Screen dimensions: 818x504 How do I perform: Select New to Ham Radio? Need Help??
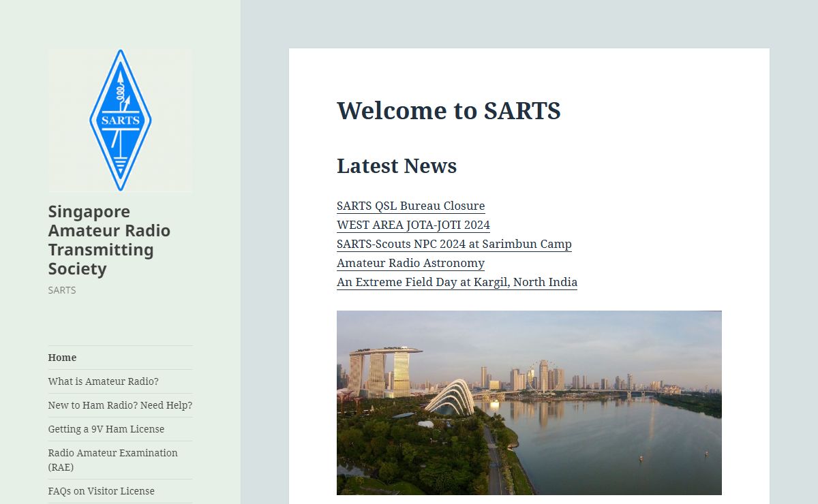pos(120,405)
